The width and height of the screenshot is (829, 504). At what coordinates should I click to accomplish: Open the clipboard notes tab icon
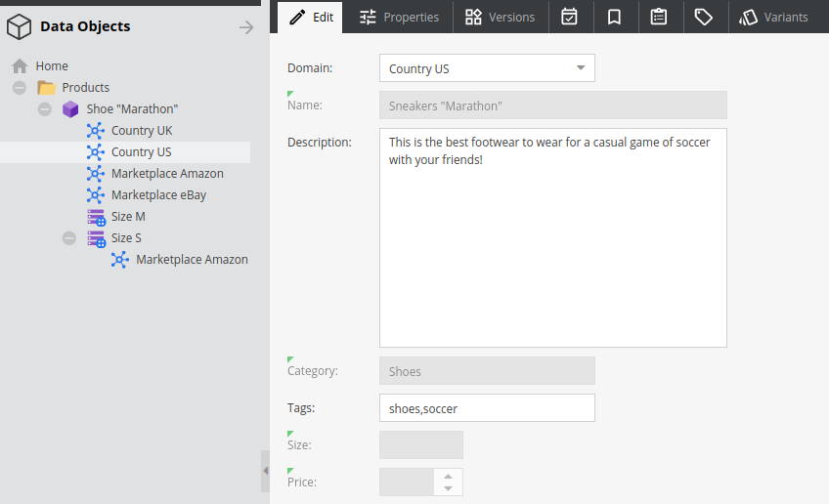tap(658, 17)
